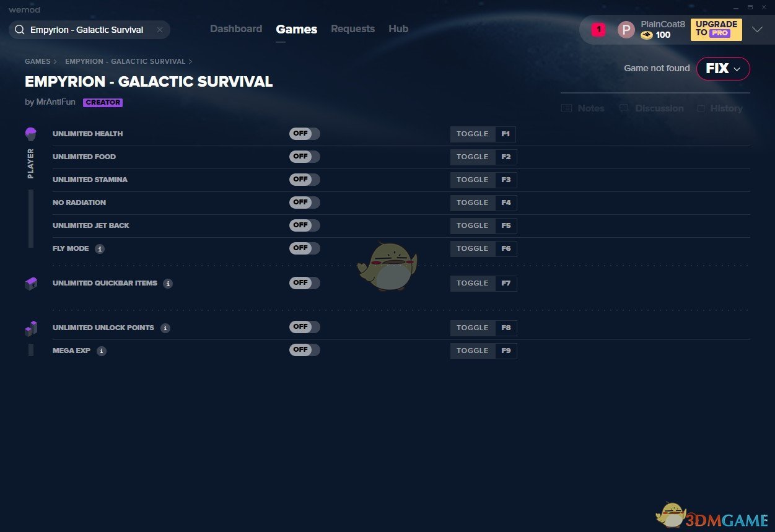Click the History icon
This screenshot has width=775, height=532.
click(x=701, y=108)
